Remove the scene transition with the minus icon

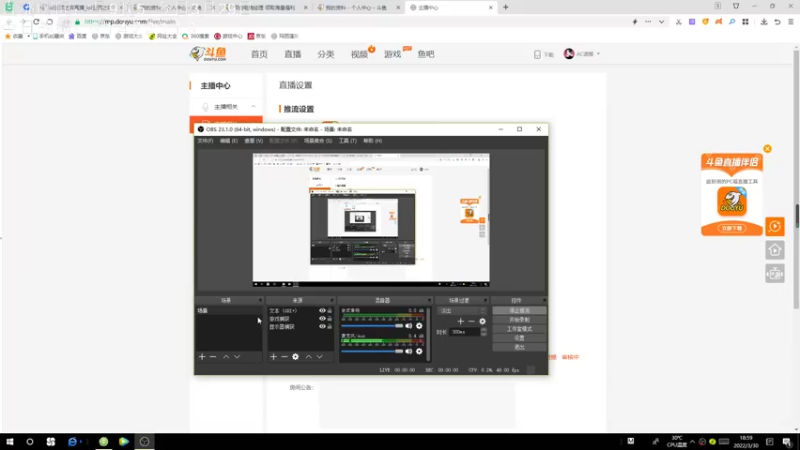pos(471,321)
